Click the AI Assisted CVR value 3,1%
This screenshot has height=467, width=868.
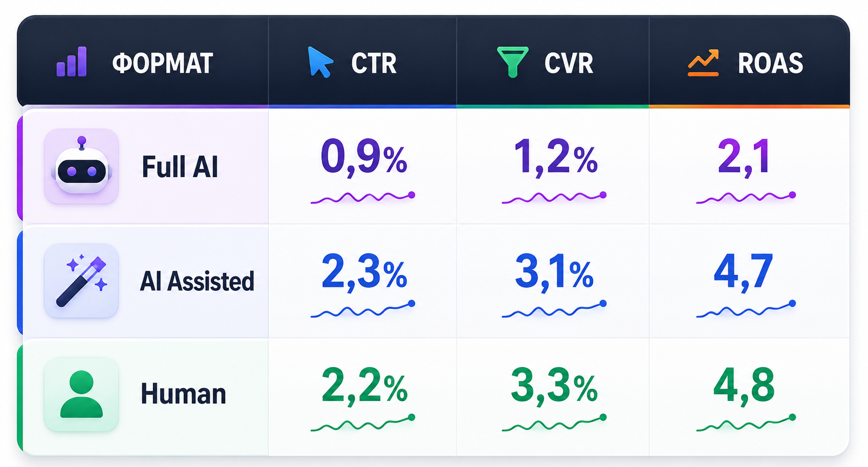coord(554,273)
